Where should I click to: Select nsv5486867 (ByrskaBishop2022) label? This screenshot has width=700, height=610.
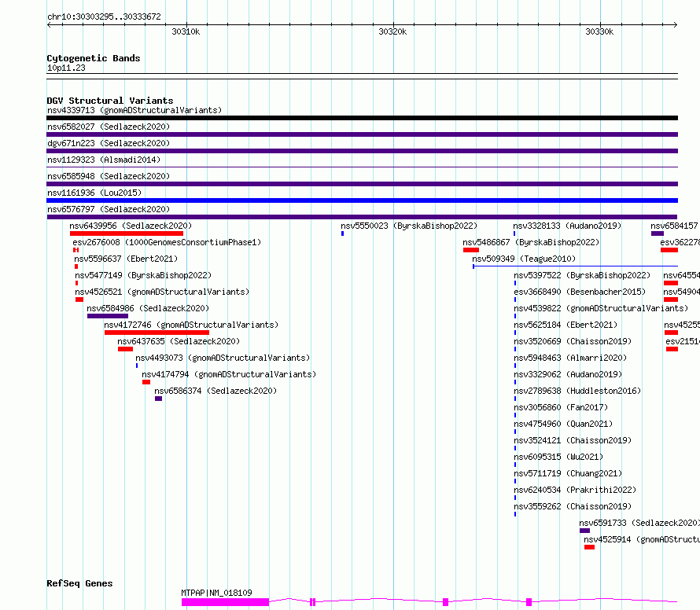(x=531, y=242)
